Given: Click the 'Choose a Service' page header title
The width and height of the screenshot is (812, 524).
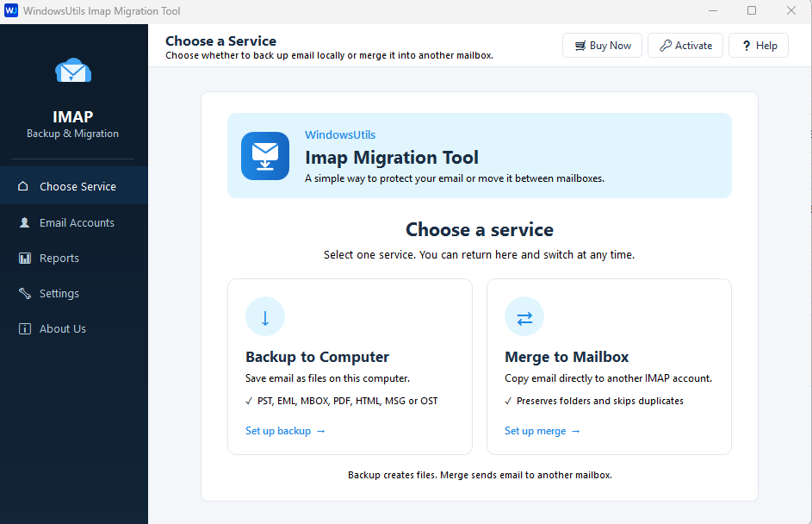Looking at the screenshot, I should pyautogui.click(x=220, y=41).
